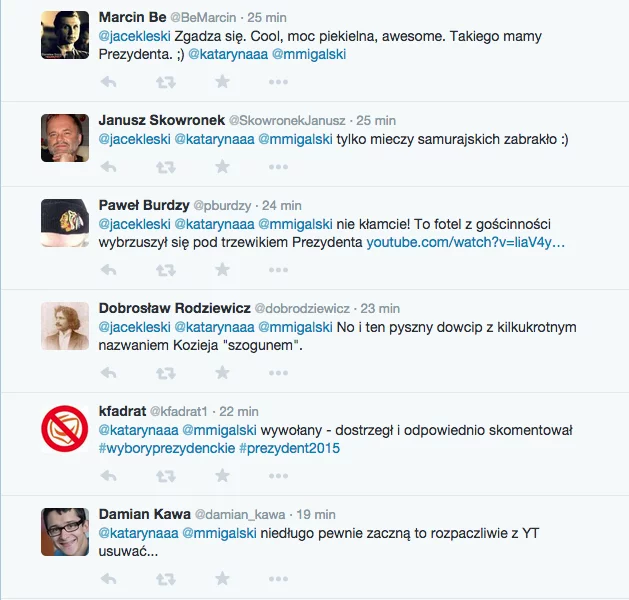Screen dimensions: 629x600
Task: View Damian Kawa's avatar
Action: 65,532
